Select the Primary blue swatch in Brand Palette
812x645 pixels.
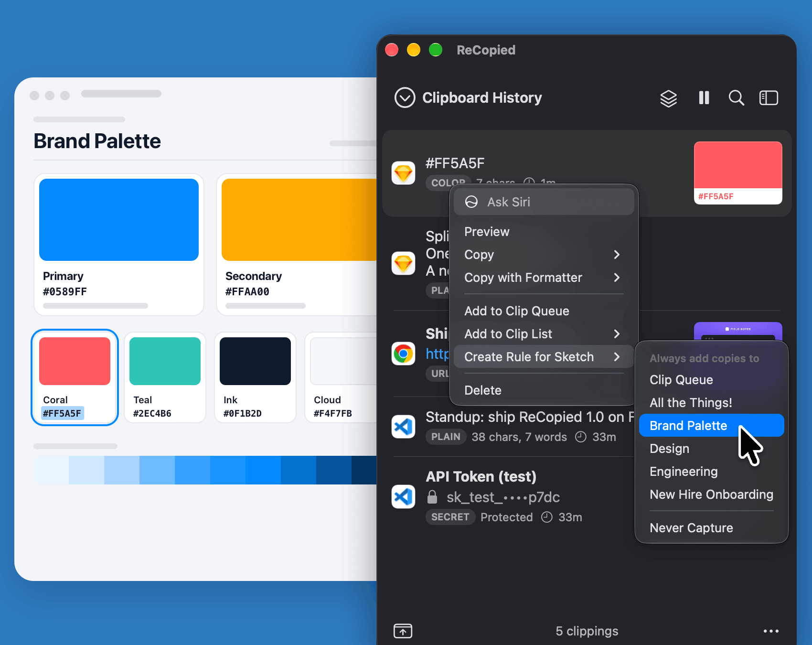click(119, 220)
